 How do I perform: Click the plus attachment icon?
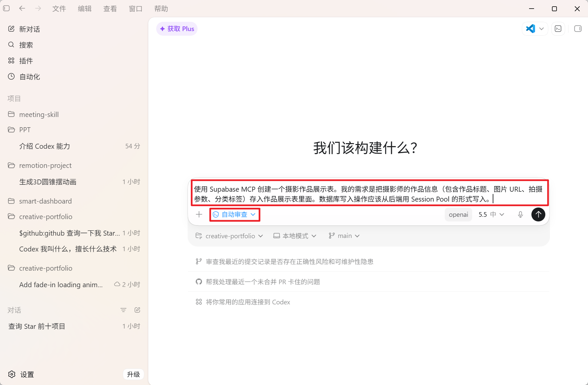(x=199, y=214)
